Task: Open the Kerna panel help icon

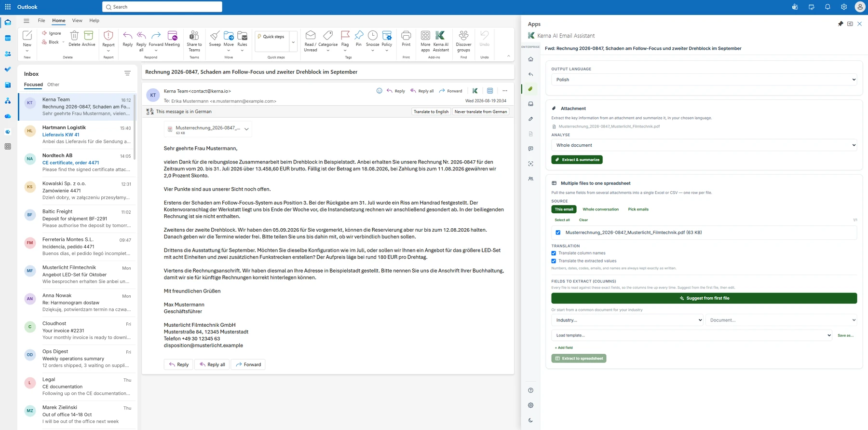Action: click(530, 390)
